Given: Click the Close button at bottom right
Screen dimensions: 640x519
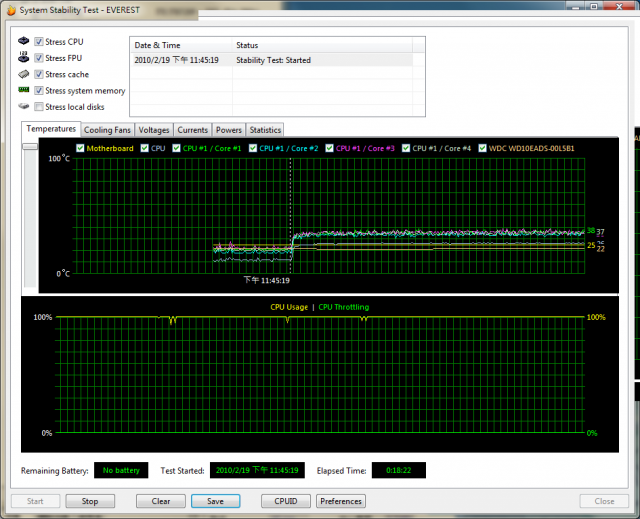Looking at the screenshot, I should pyautogui.click(x=604, y=501).
